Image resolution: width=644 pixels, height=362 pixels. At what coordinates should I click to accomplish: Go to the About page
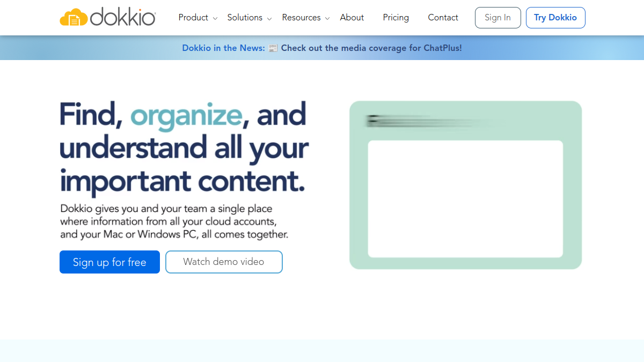pyautogui.click(x=352, y=18)
